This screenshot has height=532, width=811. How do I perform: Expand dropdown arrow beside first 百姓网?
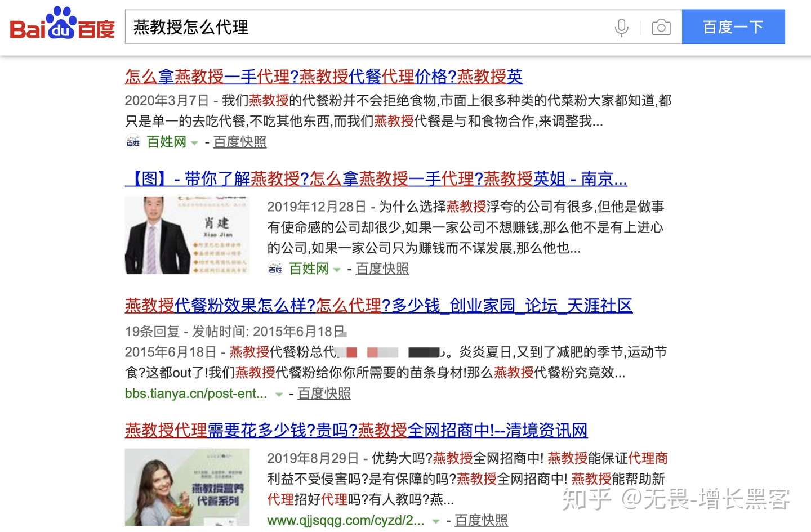(x=194, y=143)
